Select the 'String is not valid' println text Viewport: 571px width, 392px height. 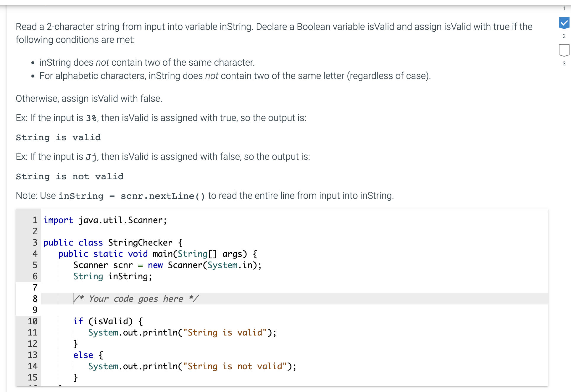234,366
